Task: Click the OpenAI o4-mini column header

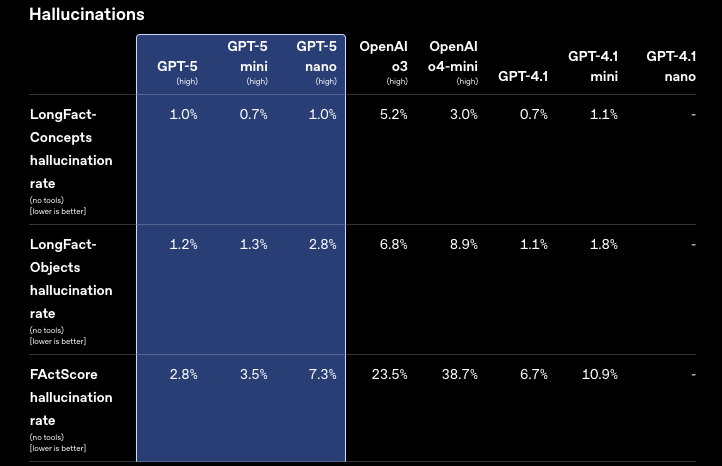Action: tap(453, 62)
